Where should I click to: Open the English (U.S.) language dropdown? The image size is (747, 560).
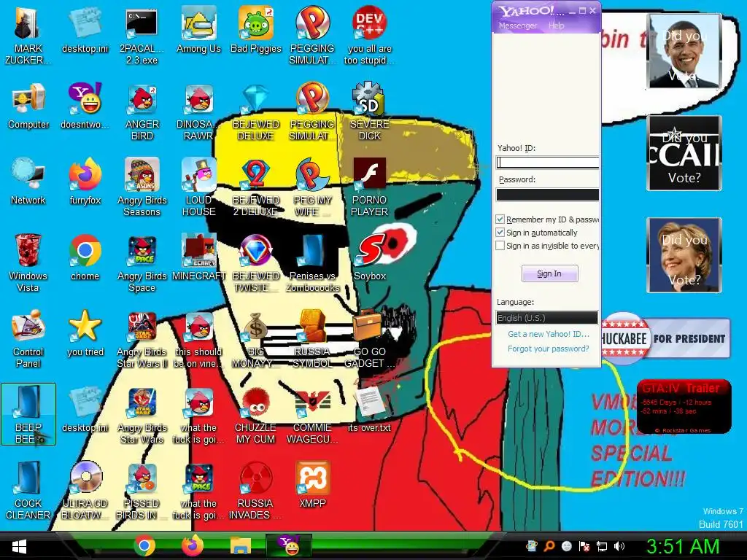point(547,318)
